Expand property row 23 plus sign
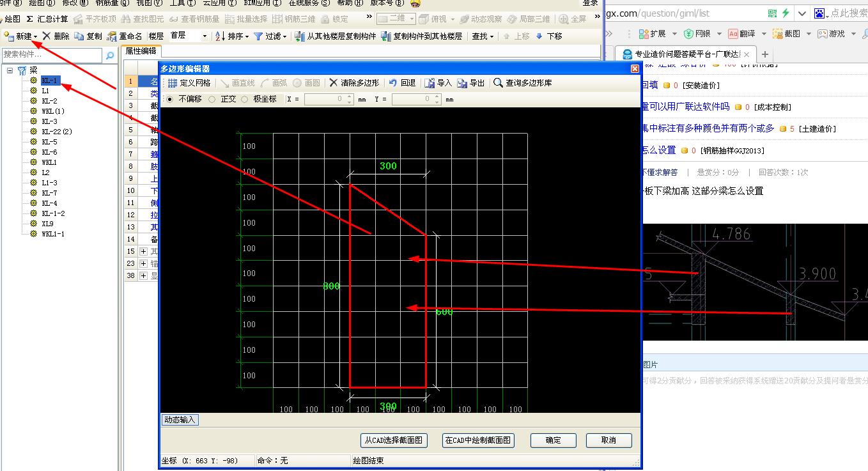 coord(143,263)
